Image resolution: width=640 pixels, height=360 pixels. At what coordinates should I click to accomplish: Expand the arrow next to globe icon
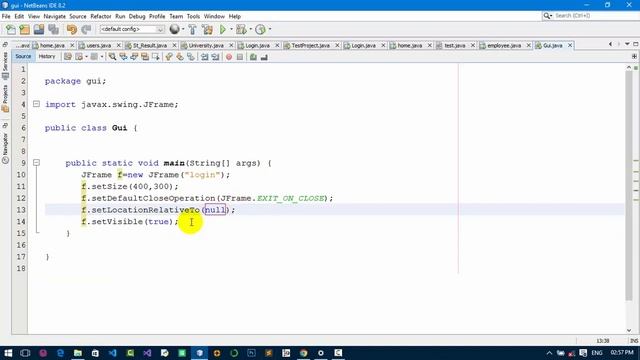click(182, 29)
